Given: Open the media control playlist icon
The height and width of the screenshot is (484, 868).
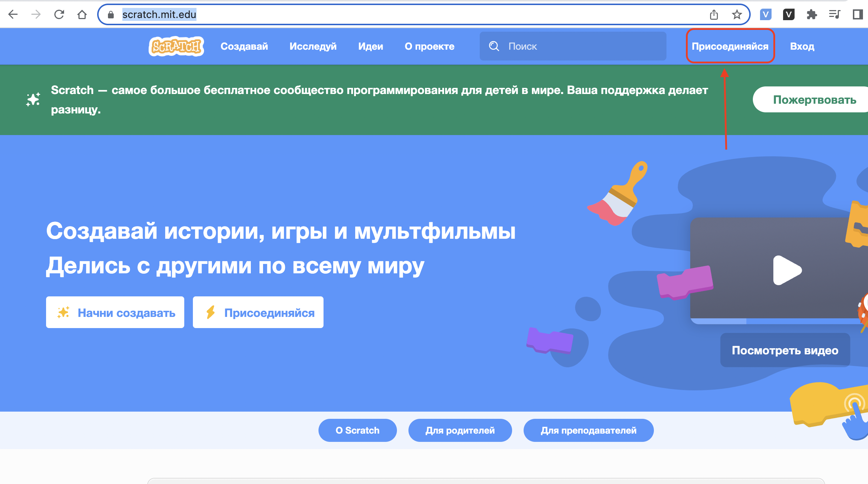Looking at the screenshot, I should (x=835, y=14).
